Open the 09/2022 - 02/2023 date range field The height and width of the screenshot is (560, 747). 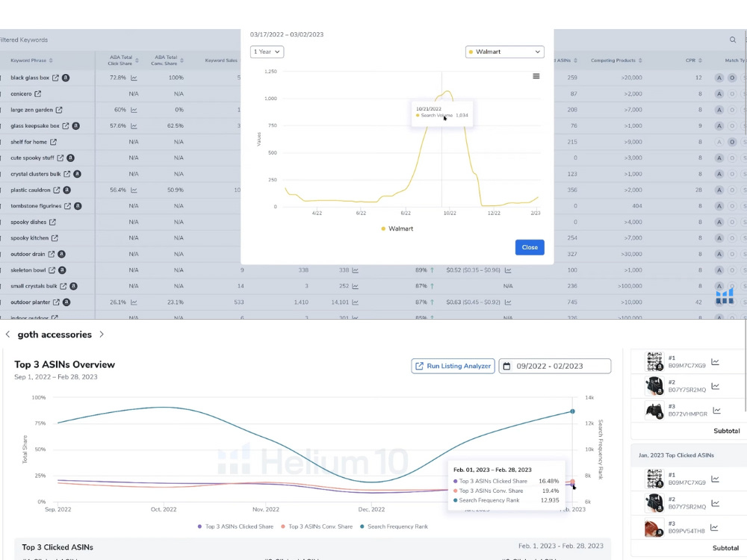pos(555,366)
